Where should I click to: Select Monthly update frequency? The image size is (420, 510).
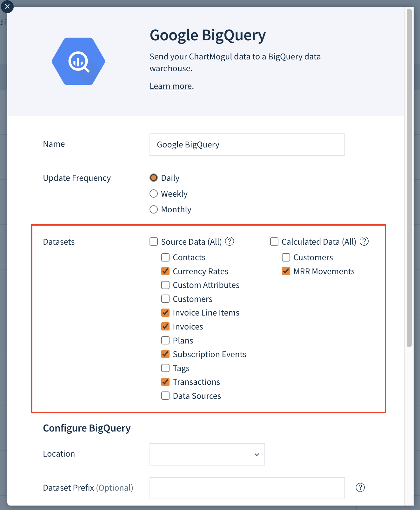pyautogui.click(x=154, y=209)
